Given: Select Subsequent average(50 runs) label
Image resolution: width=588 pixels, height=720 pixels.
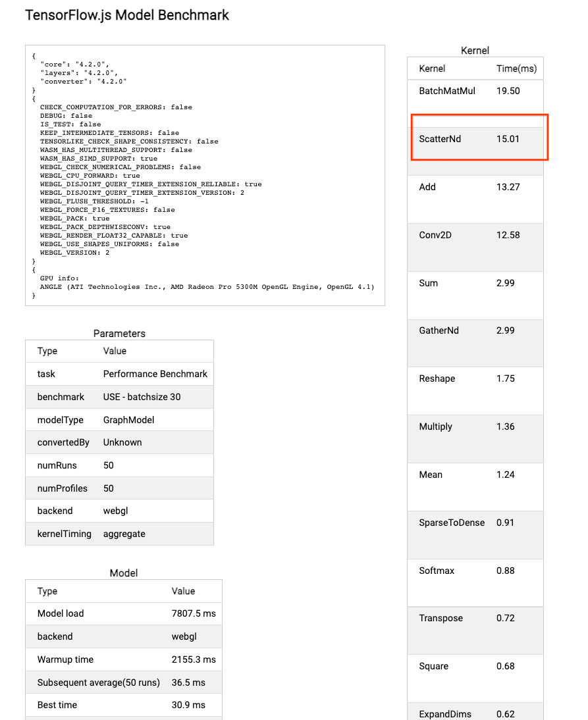Looking at the screenshot, I should click(98, 682).
